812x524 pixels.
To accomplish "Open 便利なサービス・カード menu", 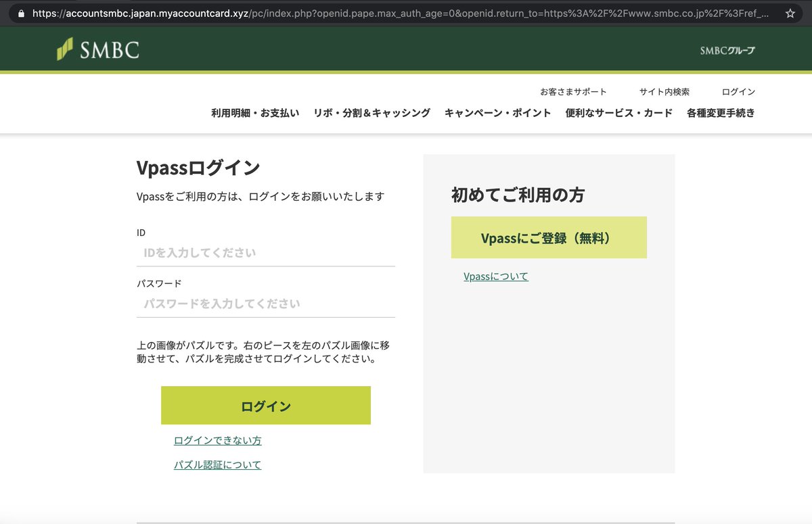I will [x=619, y=113].
